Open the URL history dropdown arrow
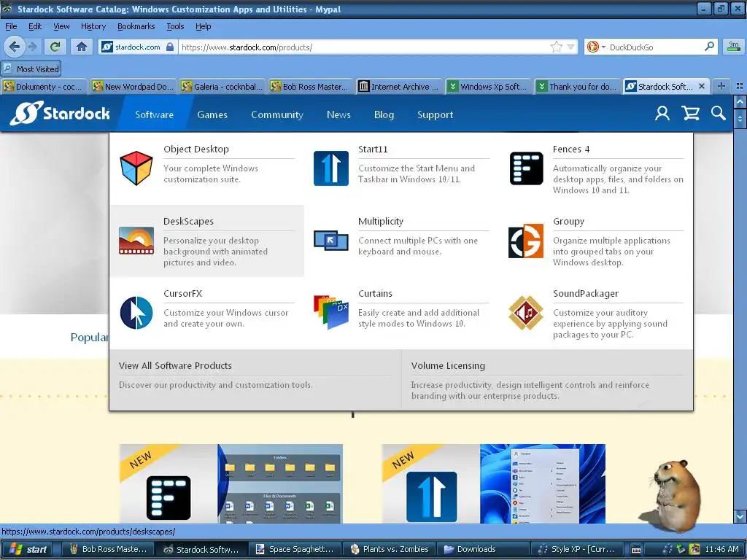Screen dimensions: 747x560 [570, 47]
